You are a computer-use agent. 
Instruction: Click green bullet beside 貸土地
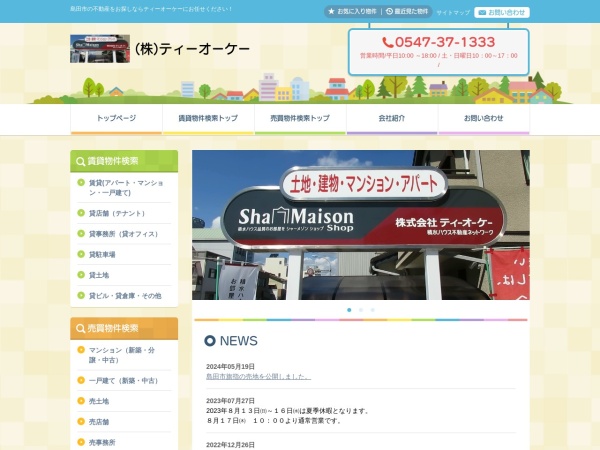[x=81, y=275]
